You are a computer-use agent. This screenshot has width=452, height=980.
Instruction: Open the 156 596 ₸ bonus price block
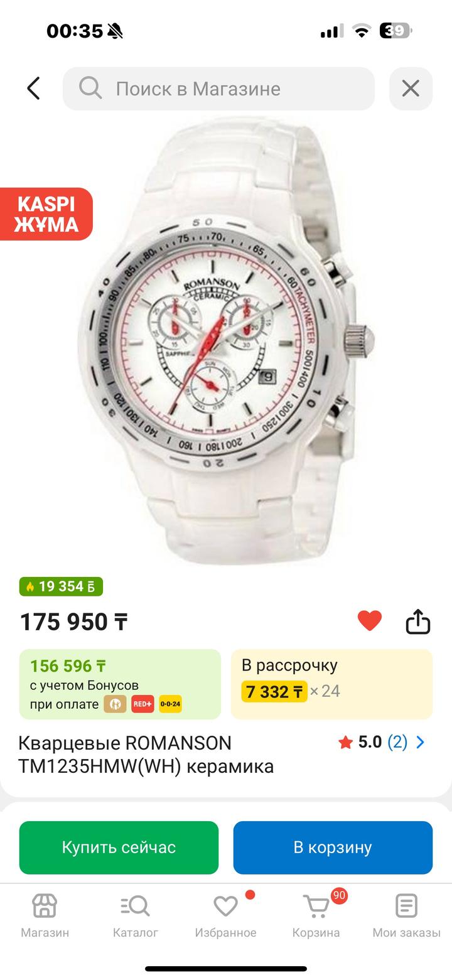point(120,684)
